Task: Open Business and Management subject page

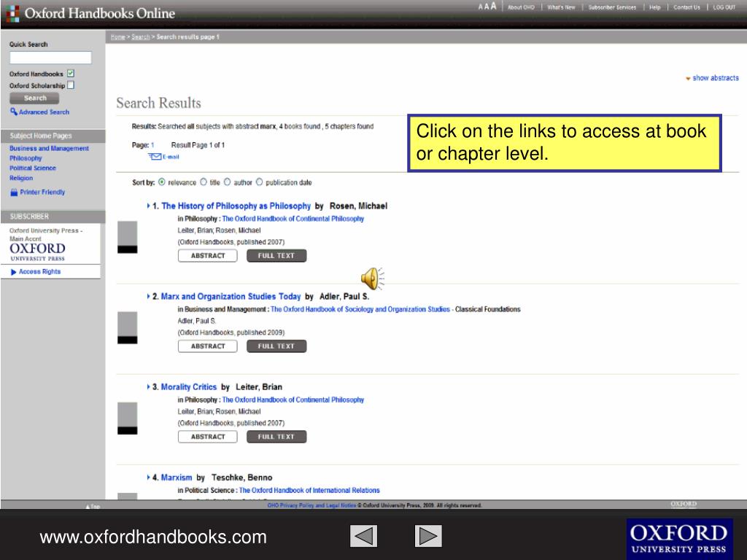Action: [49, 149]
